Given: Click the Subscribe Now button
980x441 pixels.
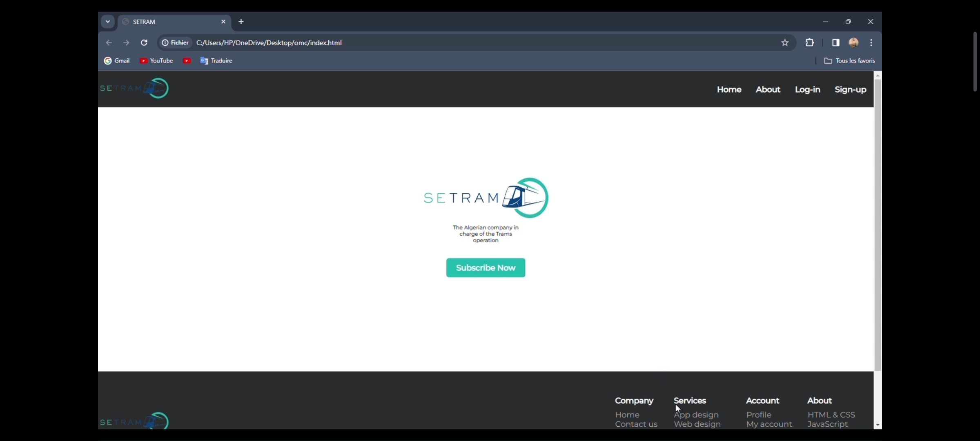Looking at the screenshot, I should point(486,268).
